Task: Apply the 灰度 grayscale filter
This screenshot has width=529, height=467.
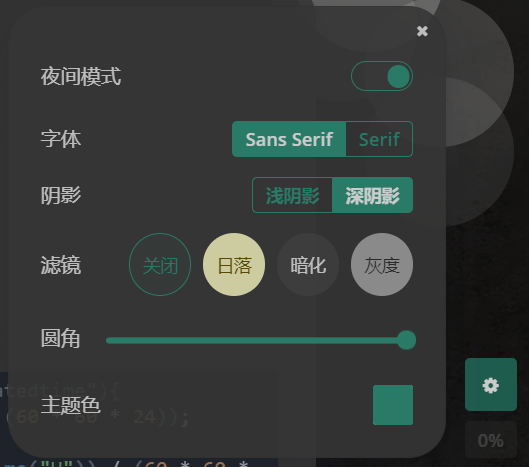Action: point(382,265)
